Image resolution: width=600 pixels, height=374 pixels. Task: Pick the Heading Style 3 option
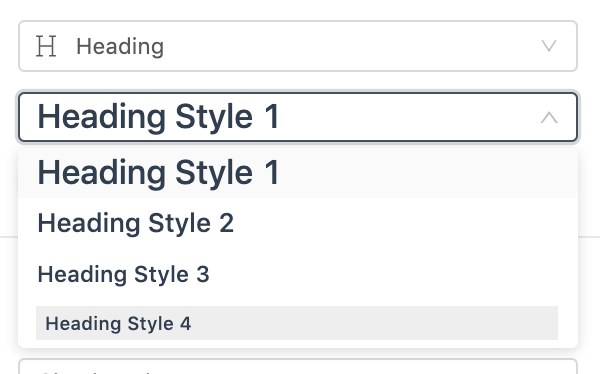[x=298, y=274]
